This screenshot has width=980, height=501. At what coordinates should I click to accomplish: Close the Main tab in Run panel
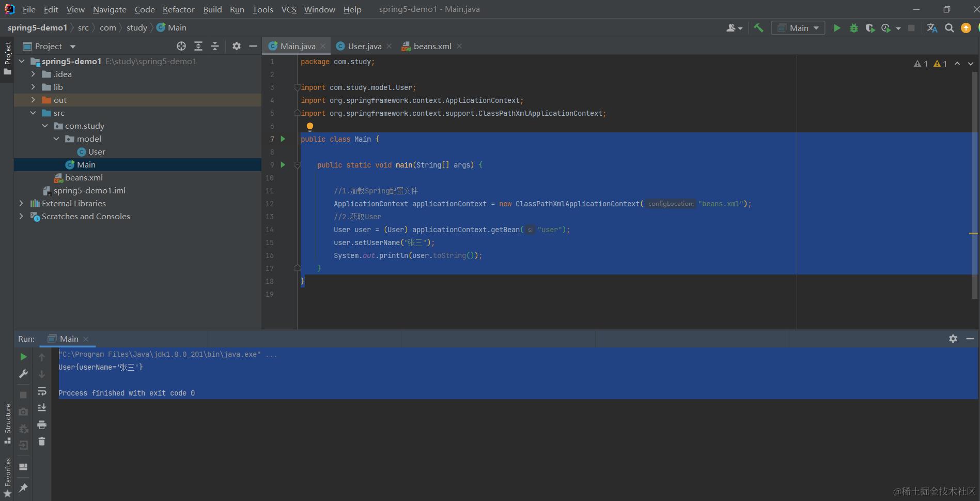pos(86,339)
